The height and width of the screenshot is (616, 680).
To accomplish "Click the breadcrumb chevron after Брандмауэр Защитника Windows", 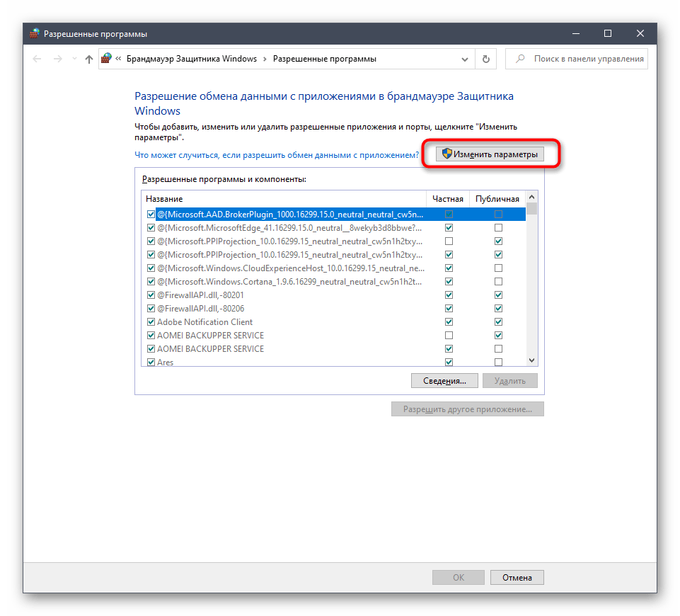I will [x=265, y=59].
